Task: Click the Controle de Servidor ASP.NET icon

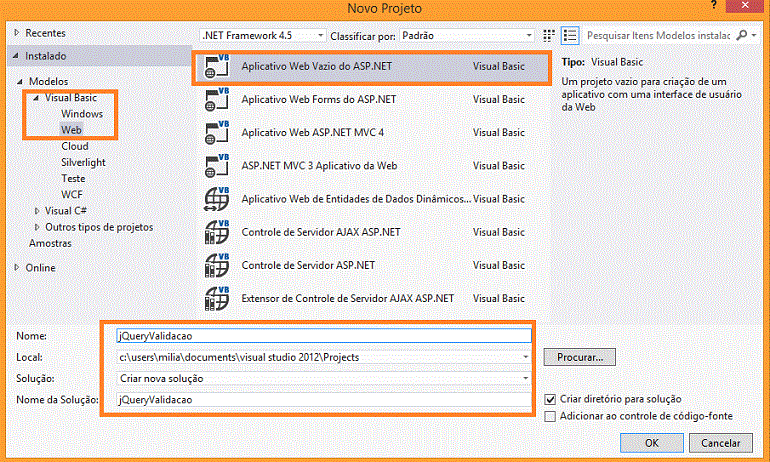Action: pyautogui.click(x=217, y=266)
